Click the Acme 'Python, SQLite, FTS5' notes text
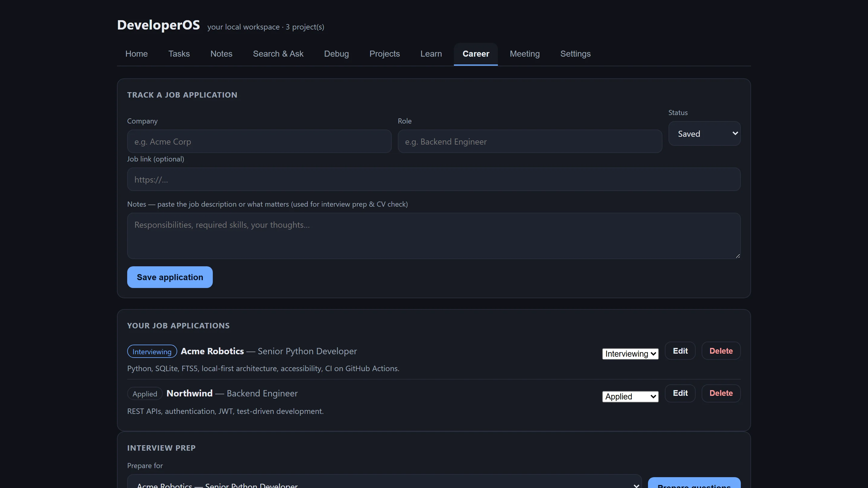 (x=263, y=368)
